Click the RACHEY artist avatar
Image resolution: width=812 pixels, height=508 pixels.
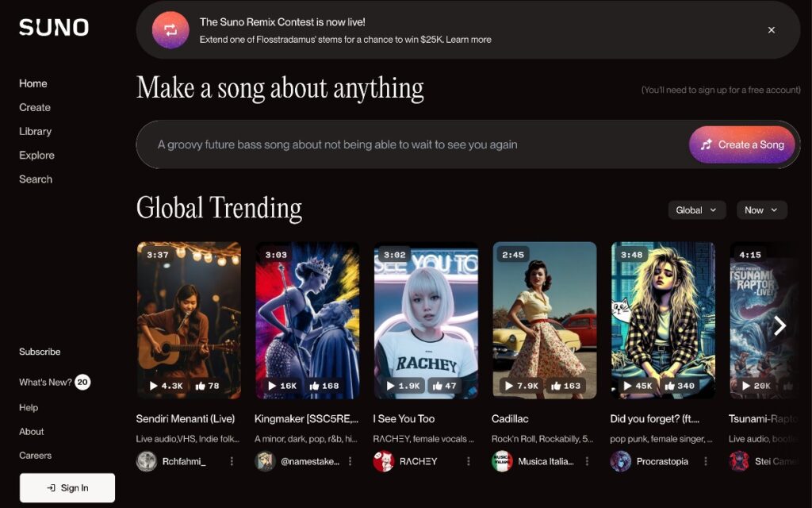point(384,461)
